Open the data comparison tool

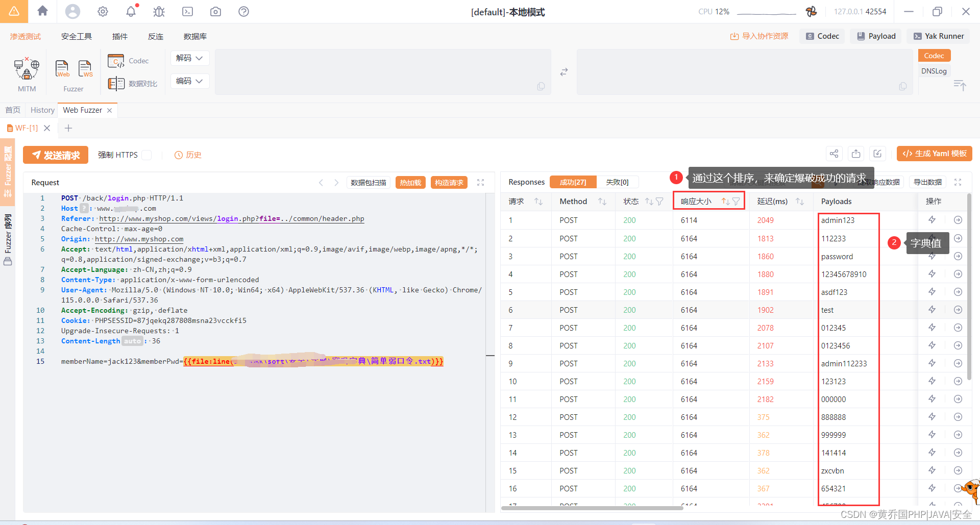coord(133,84)
